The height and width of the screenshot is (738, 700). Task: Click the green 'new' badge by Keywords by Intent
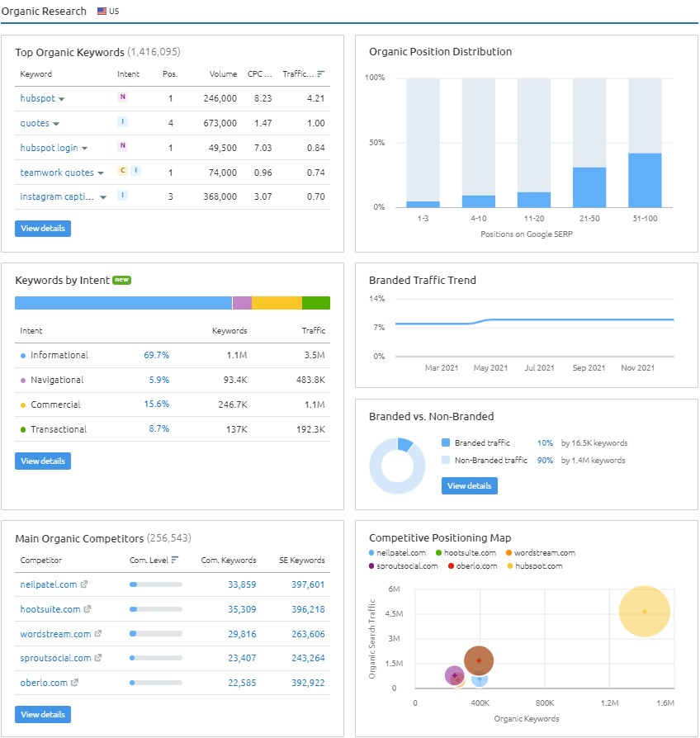click(122, 280)
